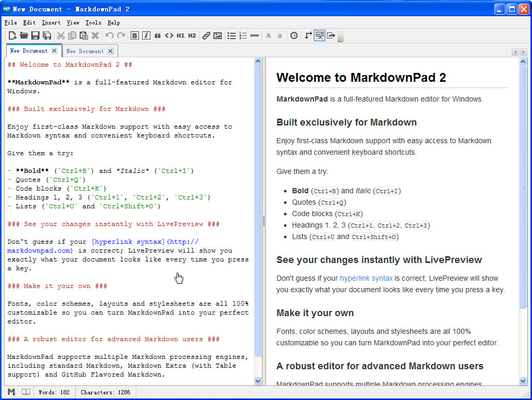The width and height of the screenshot is (532, 400).
Task: Click the hyperlink syntax link in preview
Action: [x=366, y=278]
